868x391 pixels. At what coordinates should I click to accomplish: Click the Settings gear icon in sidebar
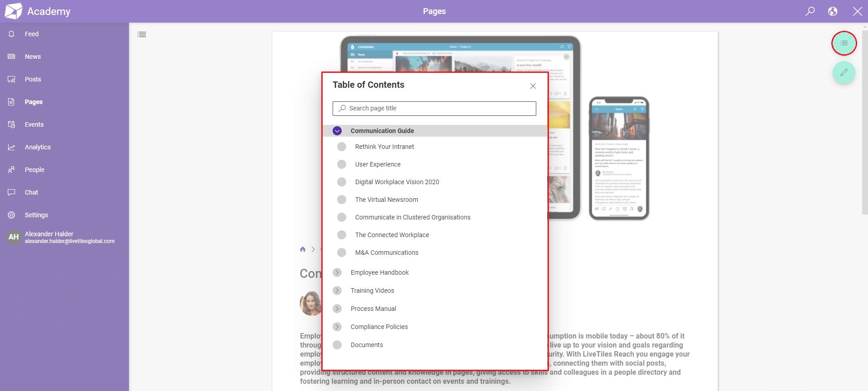click(x=12, y=215)
